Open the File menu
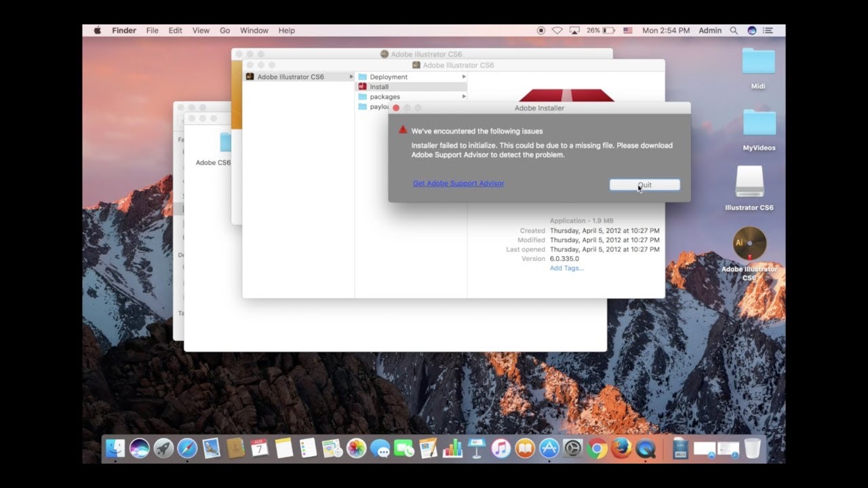 pos(153,30)
